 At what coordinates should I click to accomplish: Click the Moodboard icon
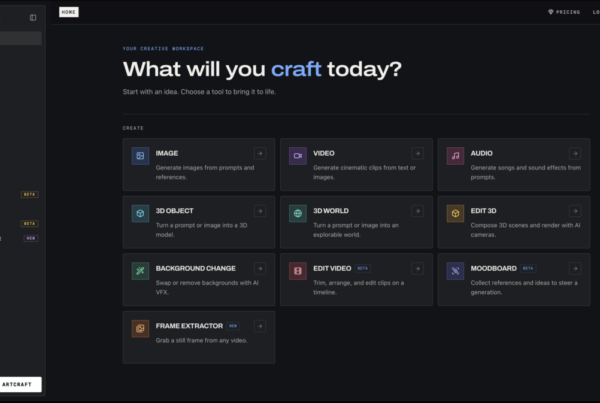(455, 271)
